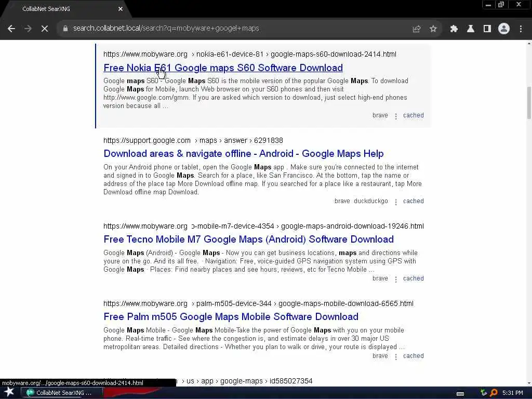Click the 5:31 PM taskbar clock

(x=513, y=393)
